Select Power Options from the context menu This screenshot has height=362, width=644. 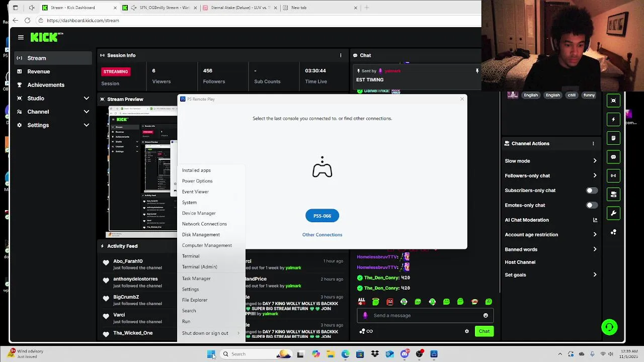(x=211, y=181)
